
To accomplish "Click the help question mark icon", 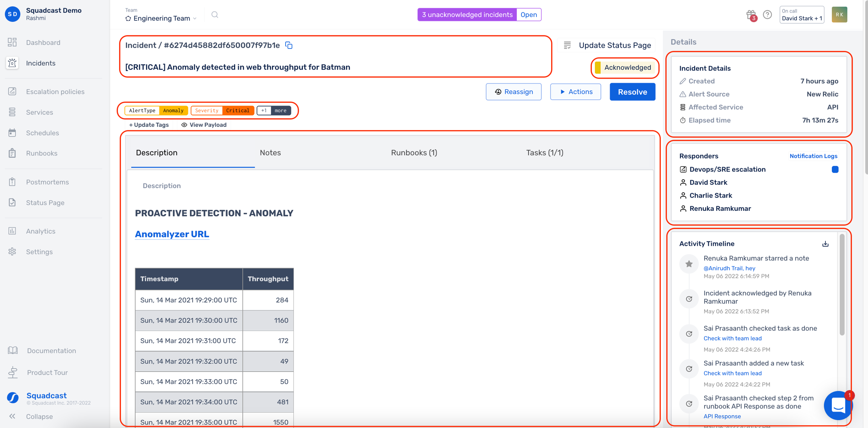I will (x=767, y=15).
